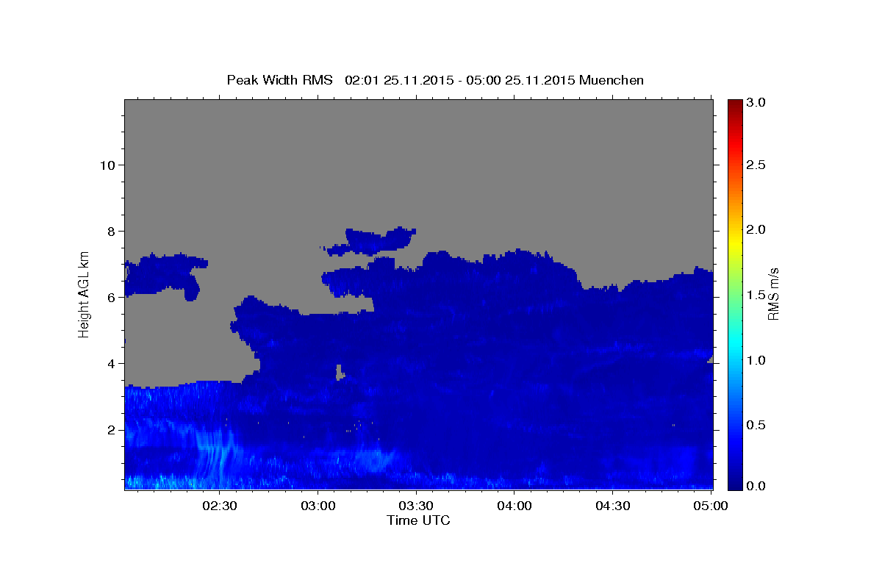The width and height of the screenshot is (882, 588).
Task: Click the colorbar value 2.5
Action: (757, 165)
